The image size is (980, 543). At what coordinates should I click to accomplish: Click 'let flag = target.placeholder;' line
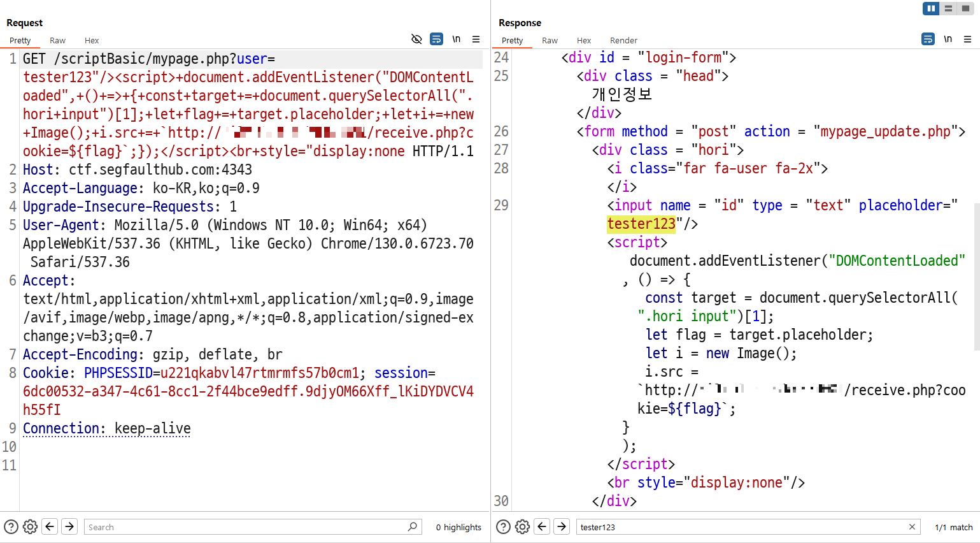tap(759, 335)
